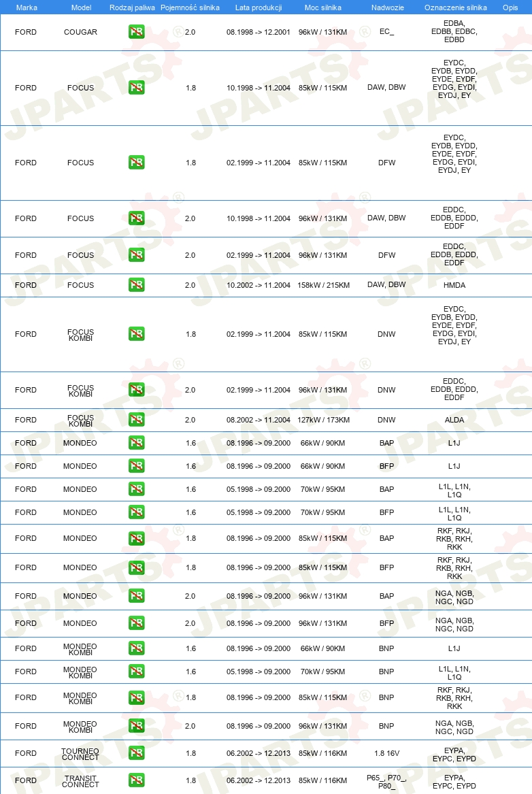Screen dimensions: 532x794
Task: Click fuel icon for MONDEO 1.6 70kW BAP row
Action: click(x=137, y=489)
